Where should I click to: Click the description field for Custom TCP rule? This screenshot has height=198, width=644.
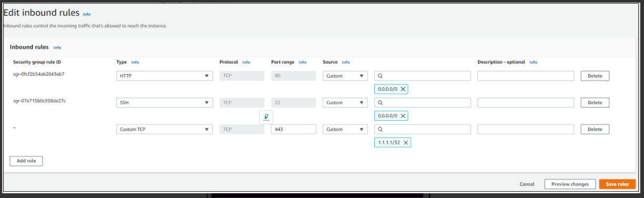[526, 129]
